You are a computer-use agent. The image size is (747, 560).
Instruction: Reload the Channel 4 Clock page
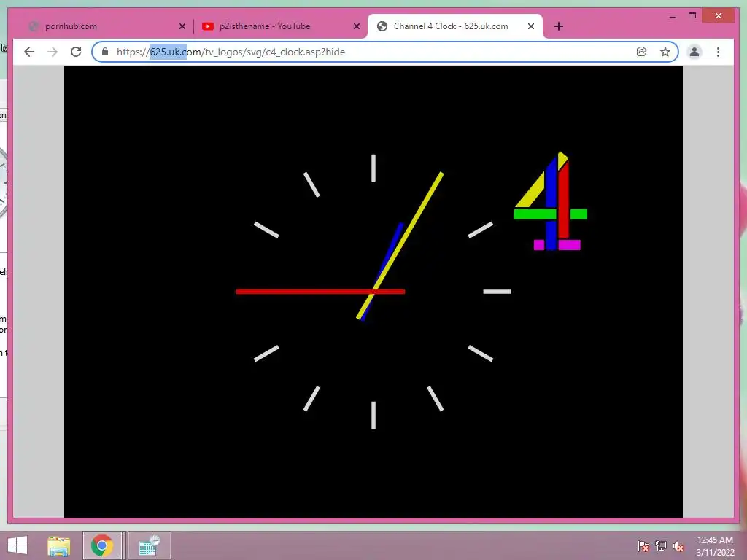tap(76, 52)
